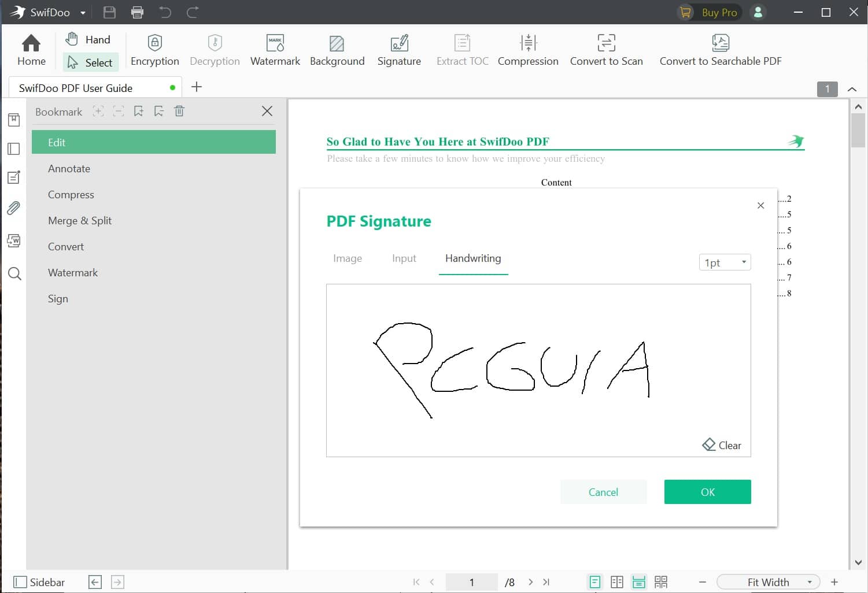868x593 pixels.
Task: Click the Undo arrow
Action: click(165, 12)
